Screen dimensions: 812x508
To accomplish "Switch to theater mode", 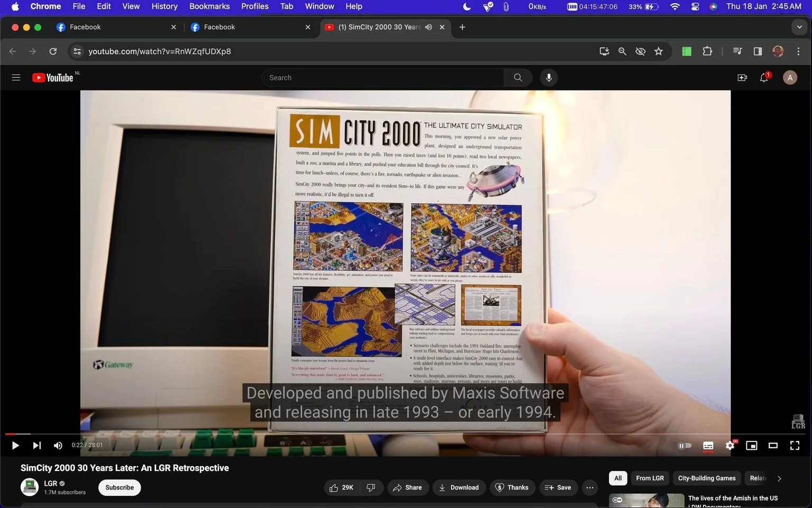I will coord(773,446).
